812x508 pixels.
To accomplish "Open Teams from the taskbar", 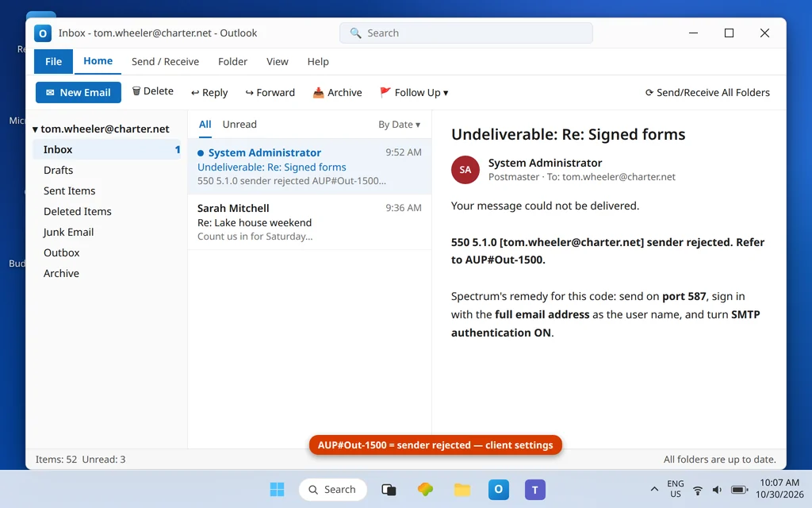I will 535,489.
